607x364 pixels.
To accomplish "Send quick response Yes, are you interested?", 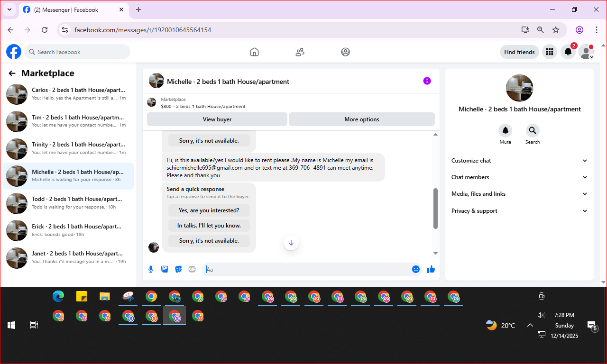I will tap(209, 210).
